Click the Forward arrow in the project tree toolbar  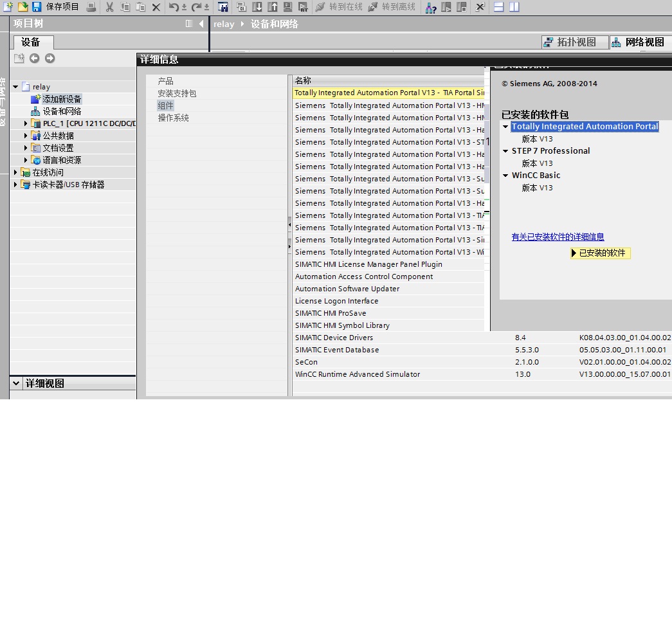click(x=50, y=59)
